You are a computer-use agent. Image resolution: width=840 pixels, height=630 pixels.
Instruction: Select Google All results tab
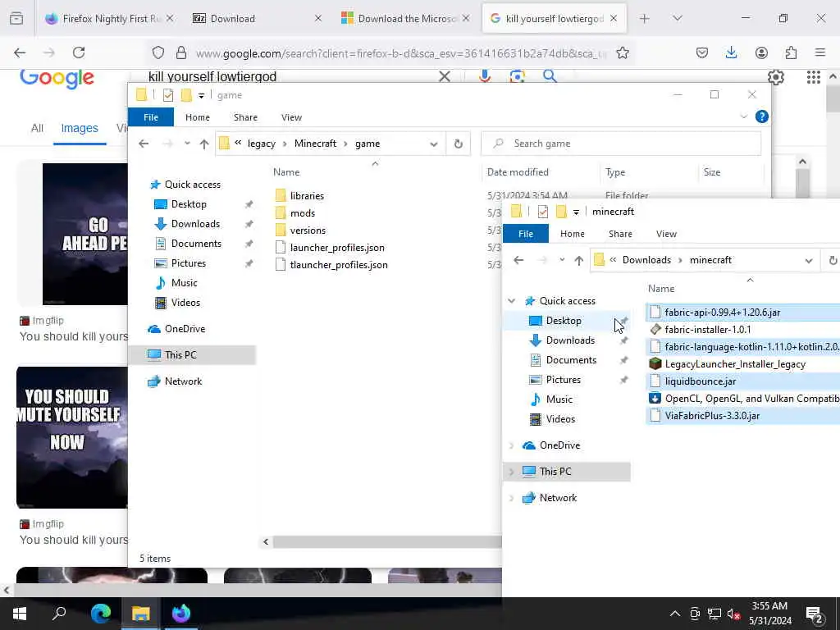[x=37, y=129]
